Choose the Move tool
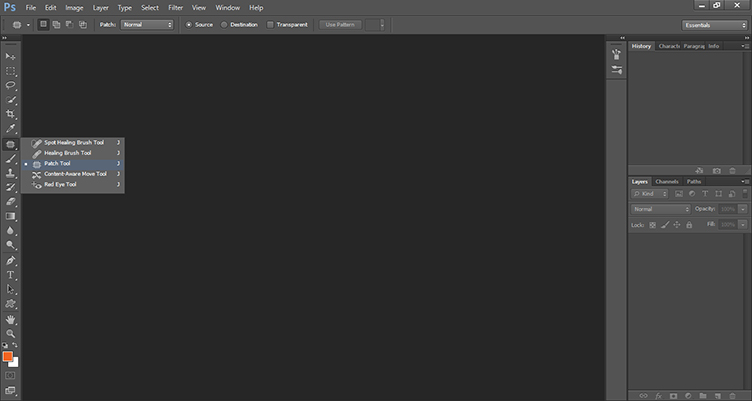This screenshot has height=401, width=752. click(x=11, y=56)
